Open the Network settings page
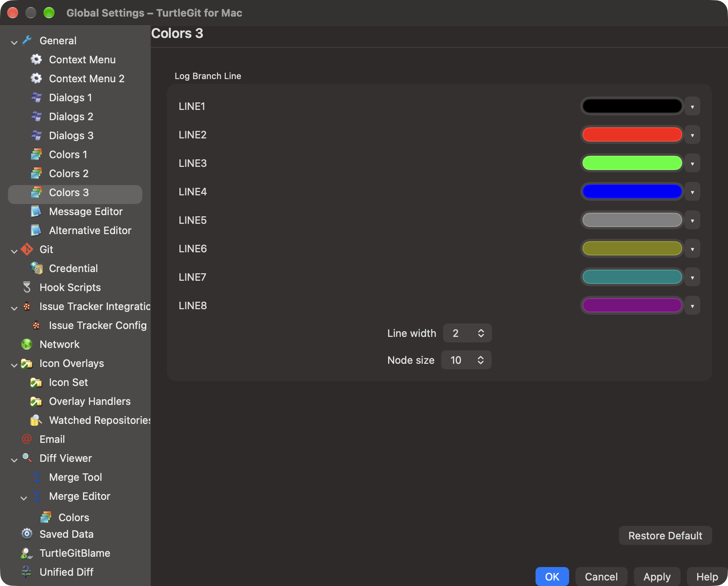Screen dimensions: 728x586 click(x=59, y=344)
